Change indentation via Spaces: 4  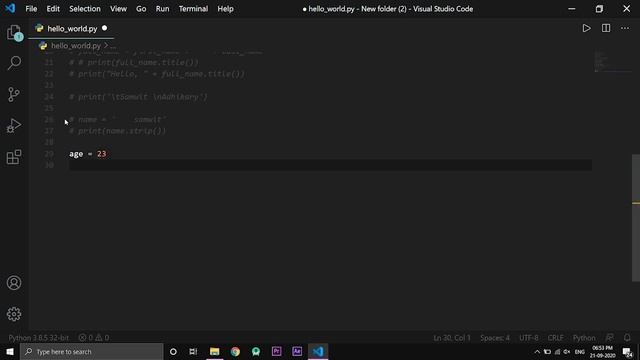(495, 338)
